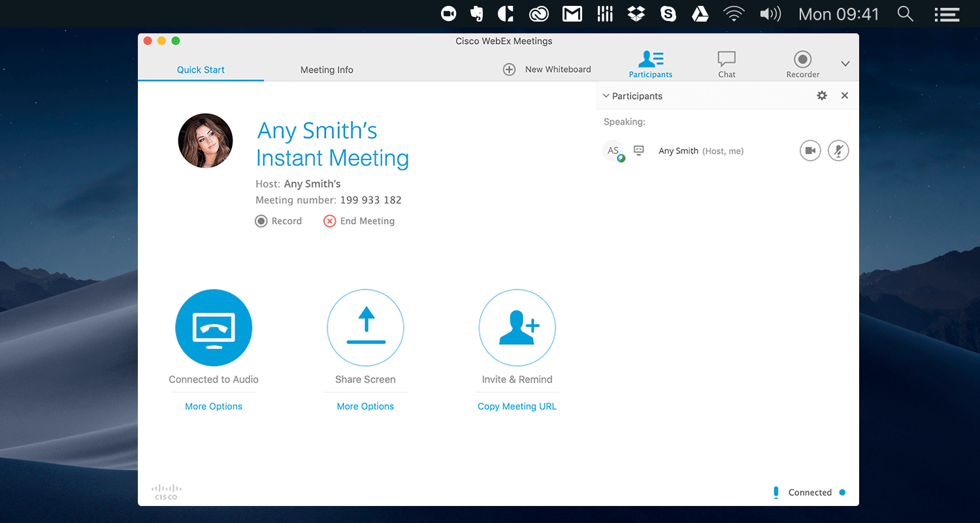Click the Connected to Audio label

click(214, 379)
